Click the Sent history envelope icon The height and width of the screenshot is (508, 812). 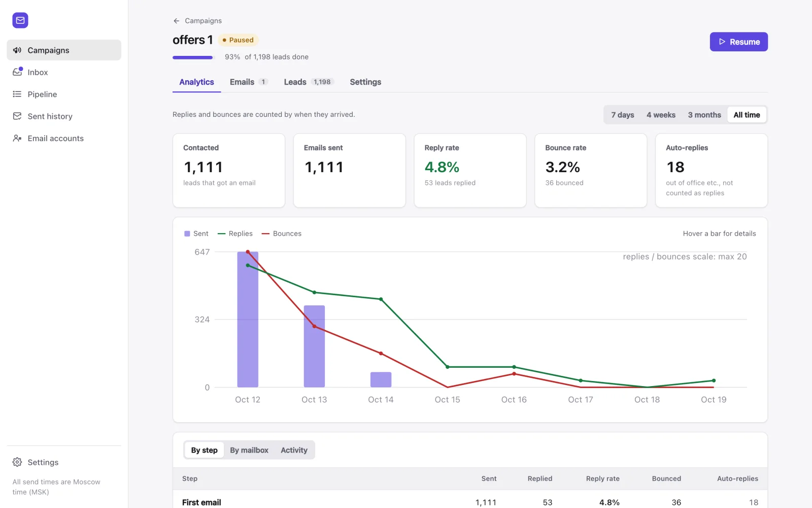(x=17, y=116)
